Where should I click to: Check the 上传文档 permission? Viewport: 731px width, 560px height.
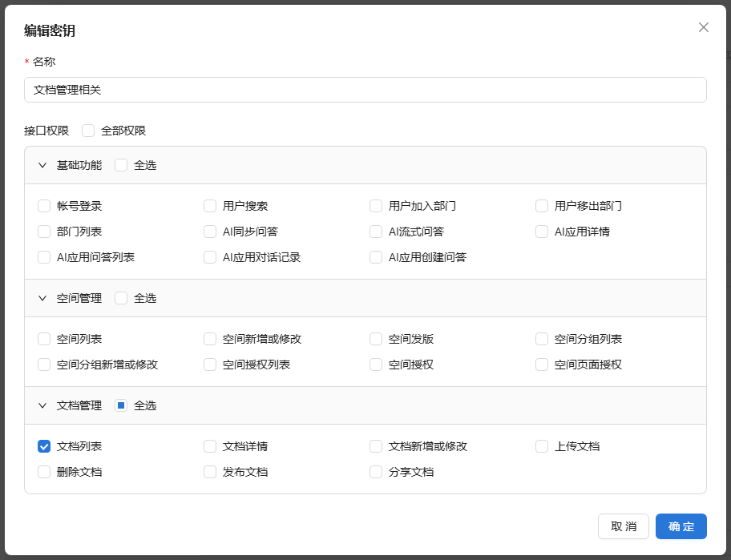[542, 446]
